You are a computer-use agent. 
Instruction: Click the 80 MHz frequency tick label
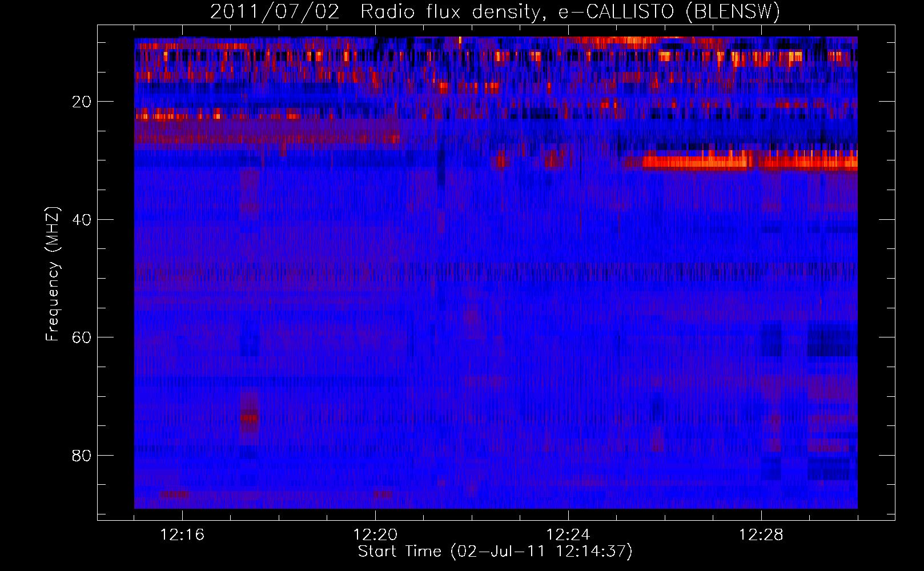coord(82,456)
